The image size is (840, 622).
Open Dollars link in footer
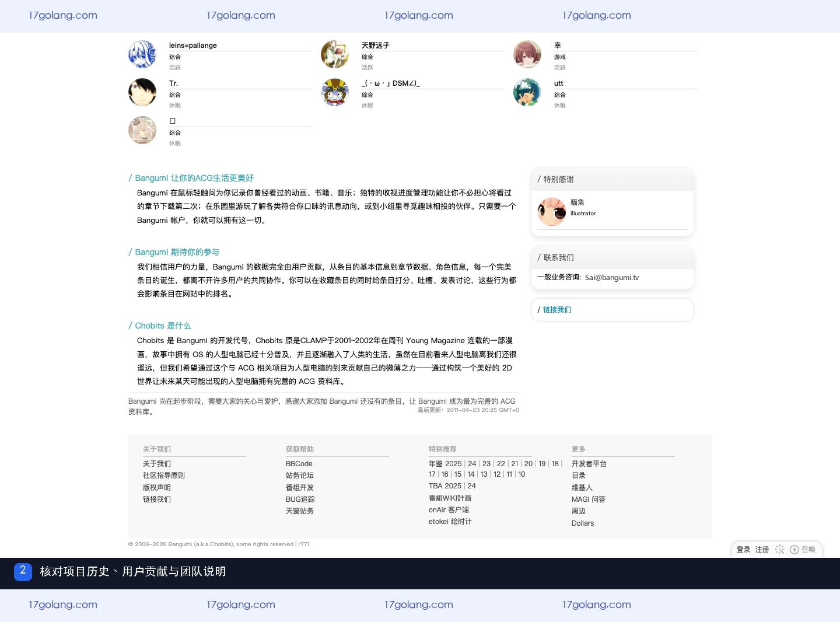coord(583,523)
